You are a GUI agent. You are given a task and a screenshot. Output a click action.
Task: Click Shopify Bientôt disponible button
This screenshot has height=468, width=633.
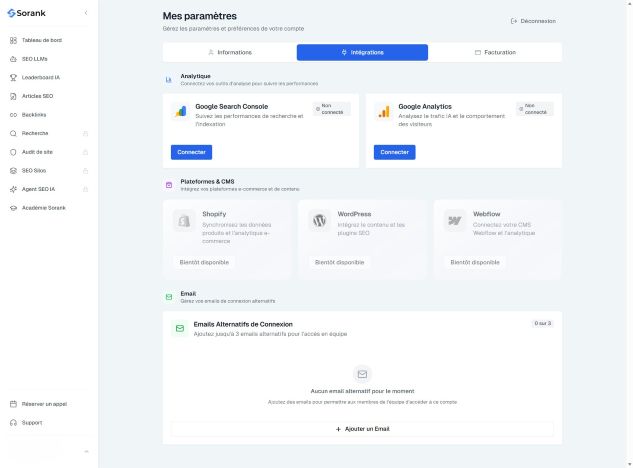pos(204,262)
